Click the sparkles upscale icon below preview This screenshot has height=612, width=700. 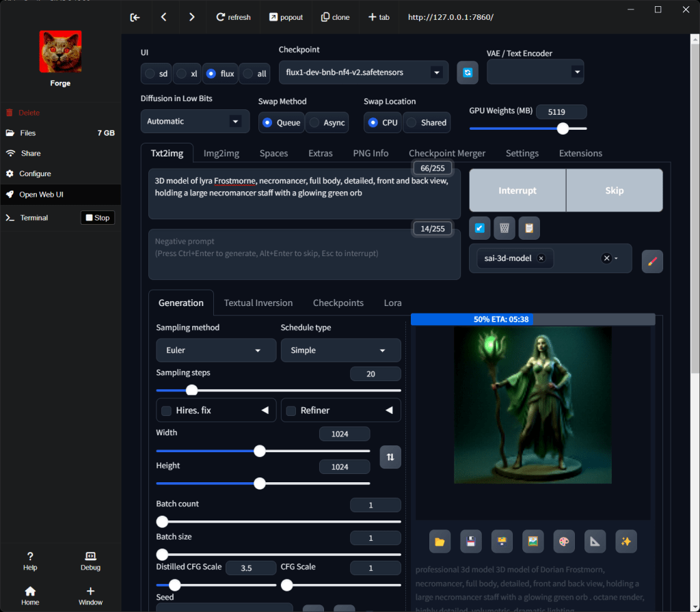click(625, 541)
